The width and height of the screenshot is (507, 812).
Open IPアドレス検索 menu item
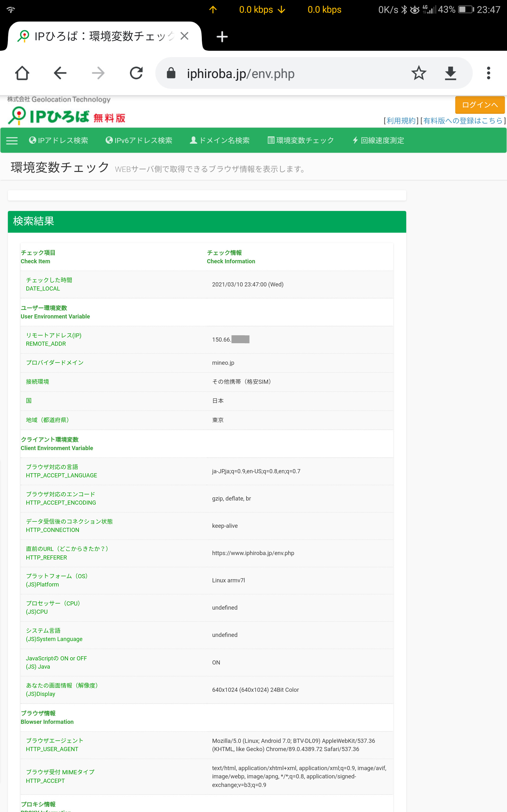click(x=59, y=141)
